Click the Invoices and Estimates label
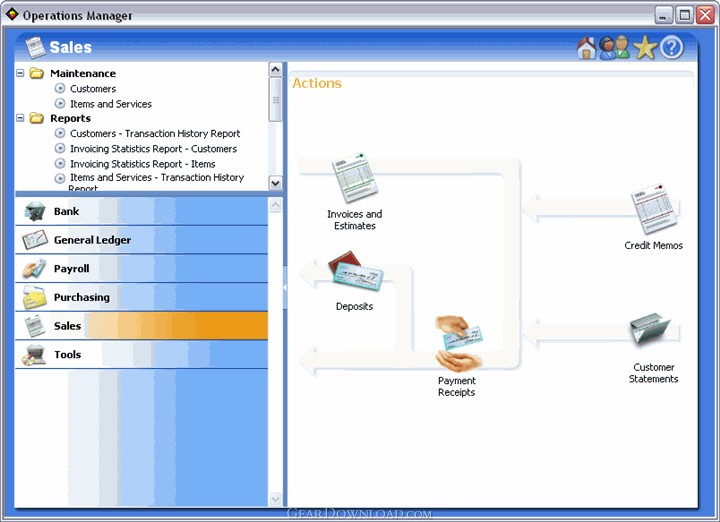 pyautogui.click(x=354, y=220)
